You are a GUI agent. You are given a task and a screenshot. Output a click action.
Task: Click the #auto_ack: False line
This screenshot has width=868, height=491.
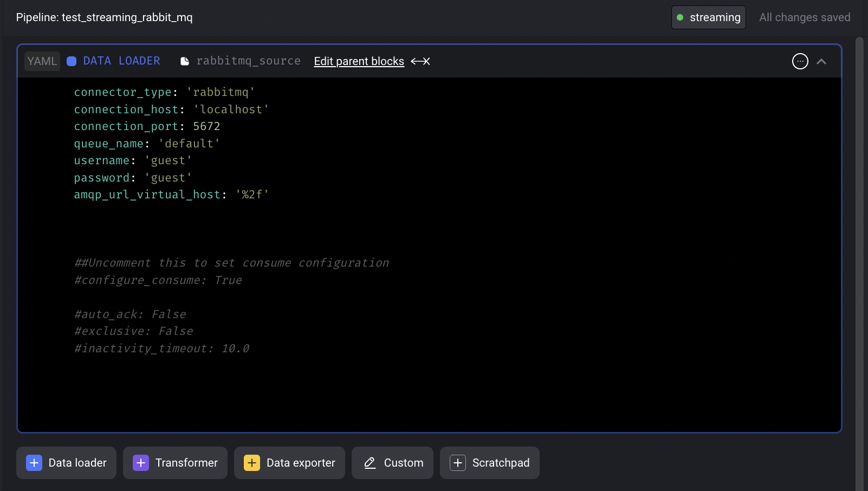click(130, 314)
